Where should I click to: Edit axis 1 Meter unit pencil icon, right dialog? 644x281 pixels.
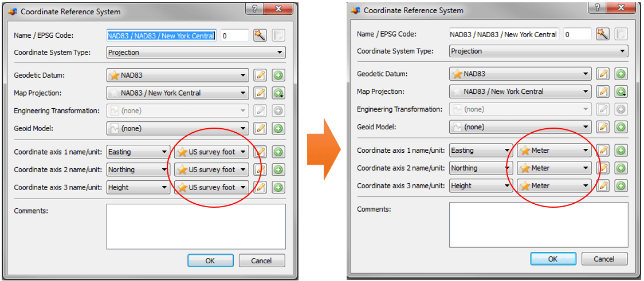603,151
